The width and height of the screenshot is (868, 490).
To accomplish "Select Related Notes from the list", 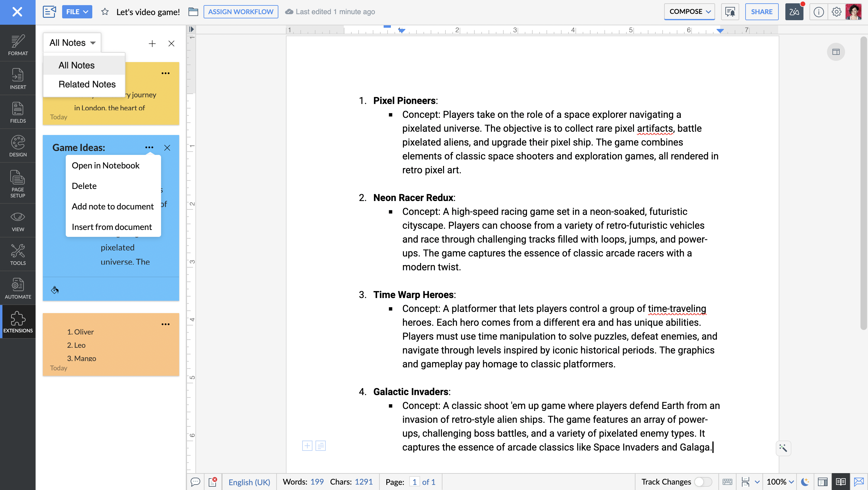I will coord(87,84).
